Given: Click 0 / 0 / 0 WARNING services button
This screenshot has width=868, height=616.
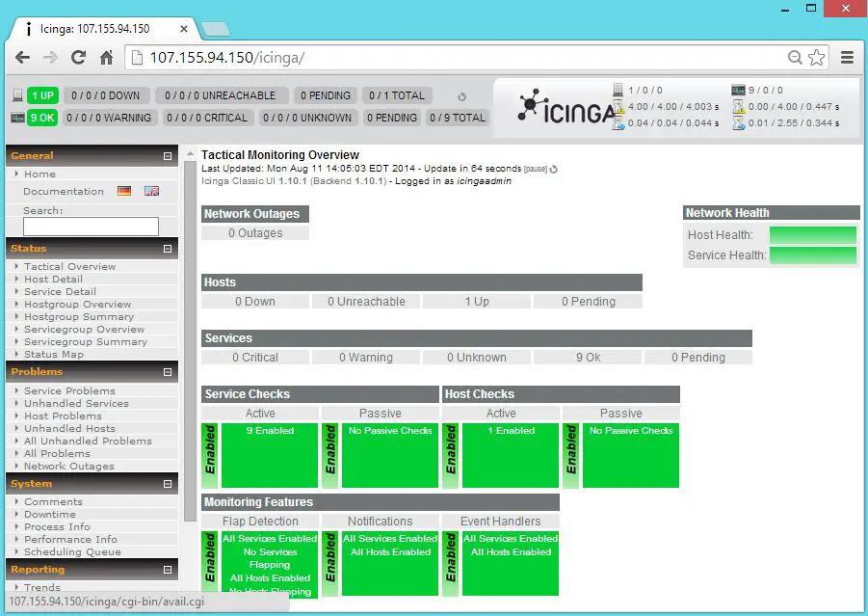Looking at the screenshot, I should click(109, 118).
